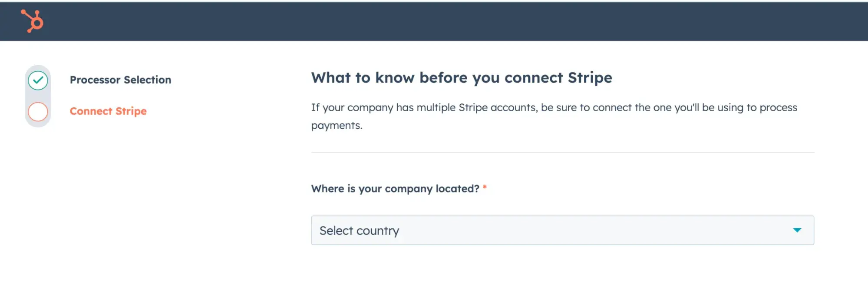Click the word 'Stripe' in the heading
The height and width of the screenshot is (293, 868).
point(590,78)
